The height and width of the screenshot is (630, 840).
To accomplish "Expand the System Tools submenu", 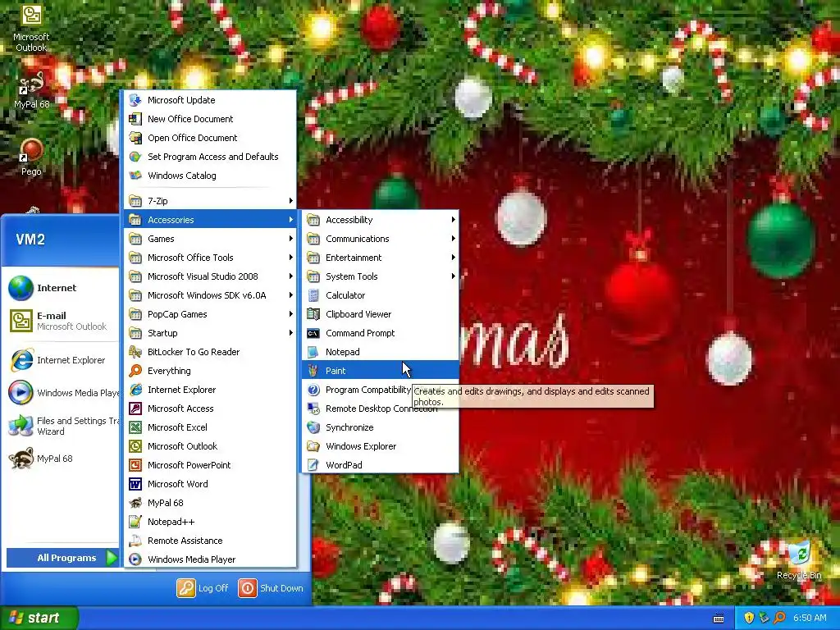I will click(381, 276).
